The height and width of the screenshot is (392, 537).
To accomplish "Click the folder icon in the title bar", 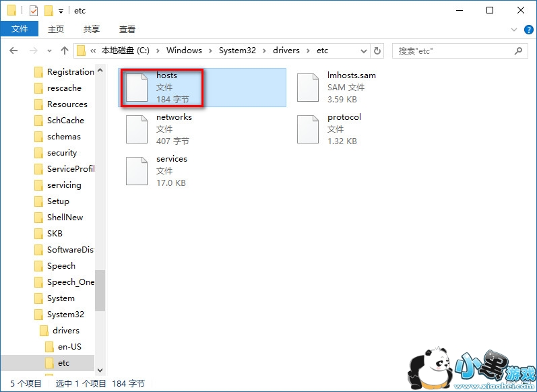I will pyautogui.click(x=11, y=10).
